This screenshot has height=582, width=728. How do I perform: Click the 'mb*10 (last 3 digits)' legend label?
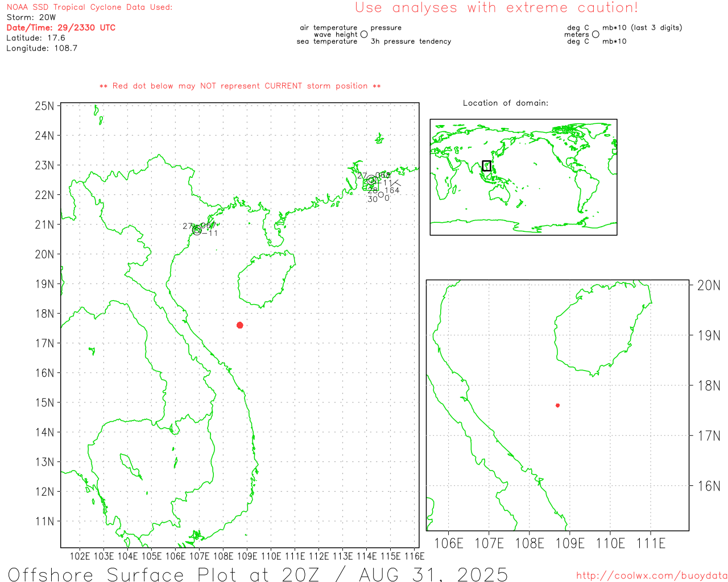[x=642, y=28]
